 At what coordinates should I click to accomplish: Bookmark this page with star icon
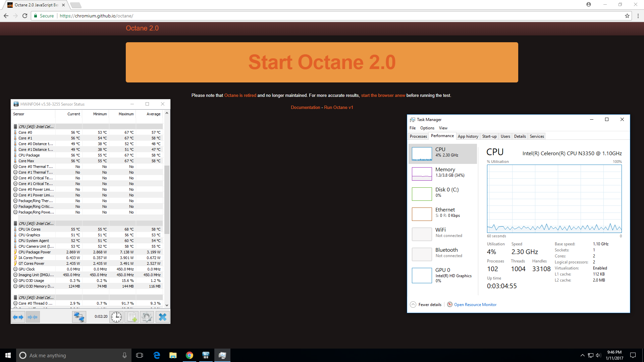(627, 16)
